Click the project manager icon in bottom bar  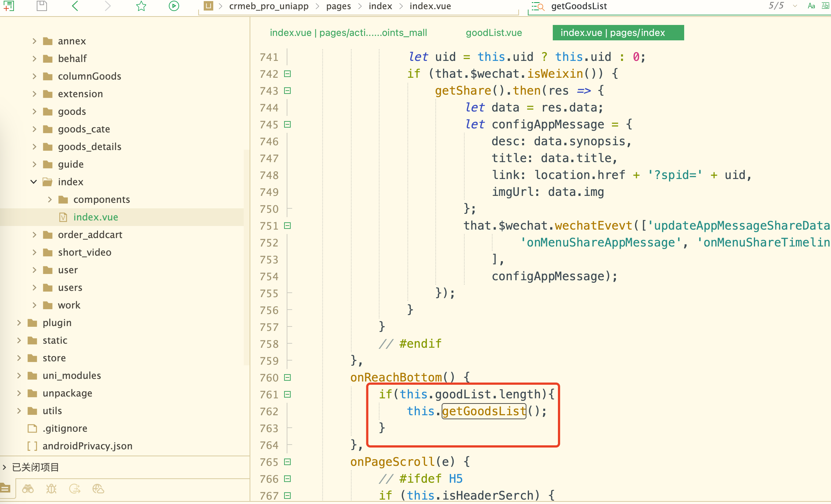(x=5, y=489)
